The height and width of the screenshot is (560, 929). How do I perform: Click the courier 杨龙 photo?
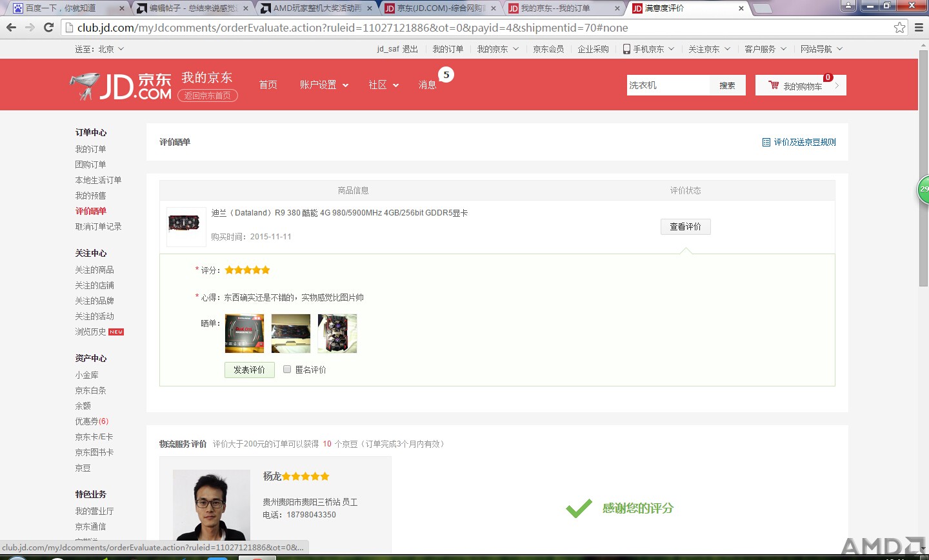pyautogui.click(x=212, y=505)
